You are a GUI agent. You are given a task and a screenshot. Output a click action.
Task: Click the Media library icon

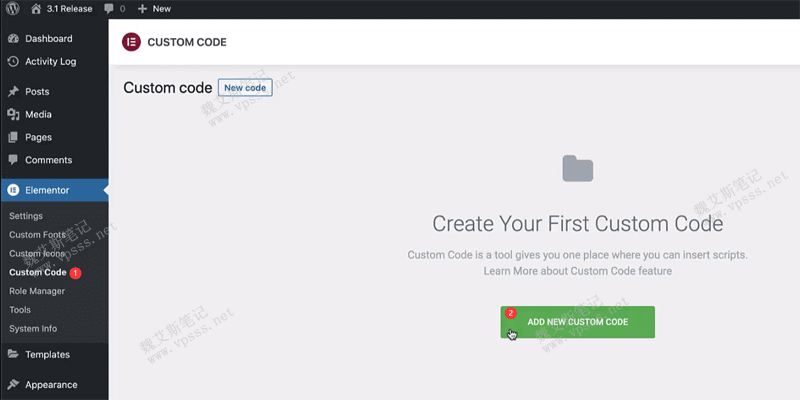click(13, 115)
